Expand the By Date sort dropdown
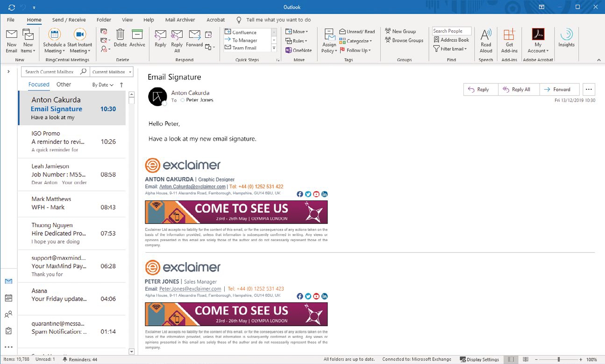 click(x=103, y=85)
